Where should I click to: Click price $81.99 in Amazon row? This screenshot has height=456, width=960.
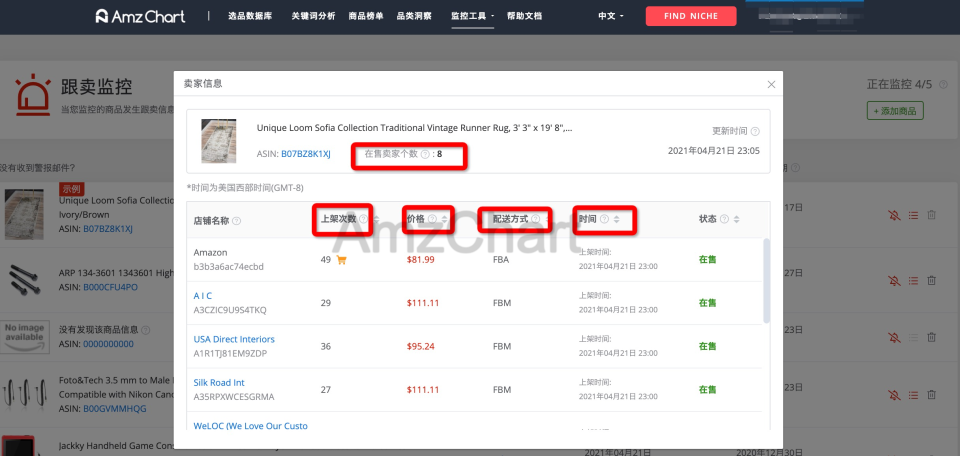coord(421,260)
